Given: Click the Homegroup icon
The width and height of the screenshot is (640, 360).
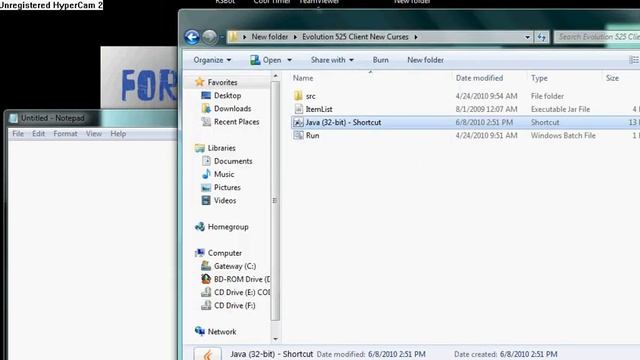Looking at the screenshot, I should pyautogui.click(x=200, y=227).
